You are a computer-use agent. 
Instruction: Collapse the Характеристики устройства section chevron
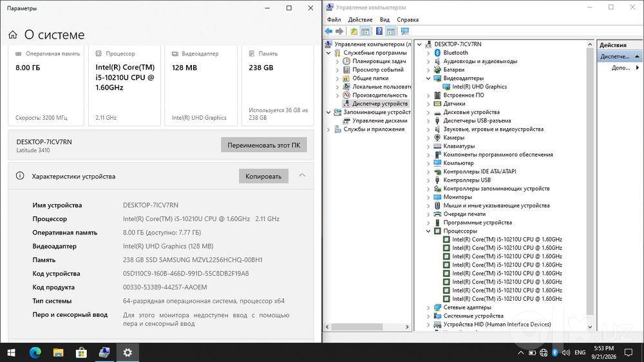(302, 175)
